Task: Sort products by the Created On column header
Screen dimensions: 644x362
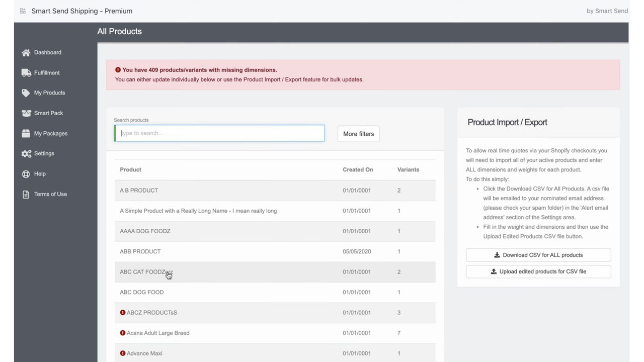Action: click(357, 169)
